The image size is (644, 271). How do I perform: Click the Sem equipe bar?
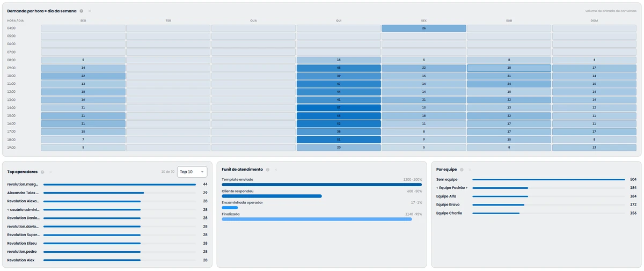click(x=548, y=179)
